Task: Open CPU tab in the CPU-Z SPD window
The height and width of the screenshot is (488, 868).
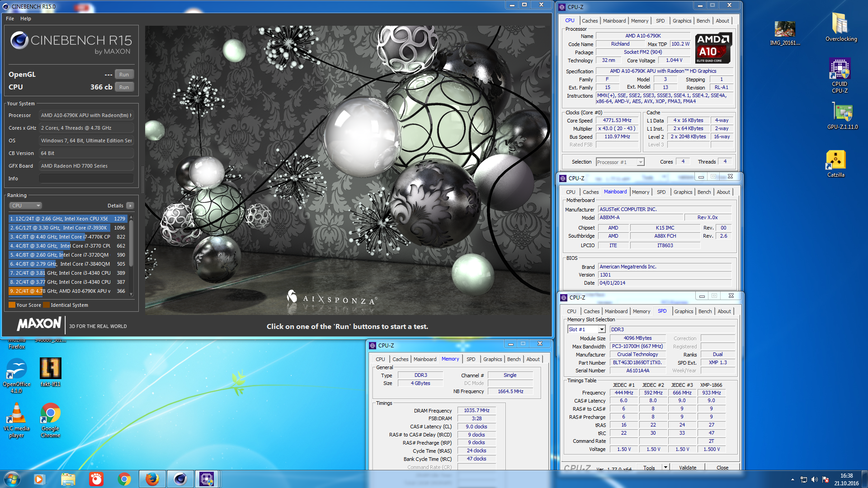Action: (x=571, y=311)
